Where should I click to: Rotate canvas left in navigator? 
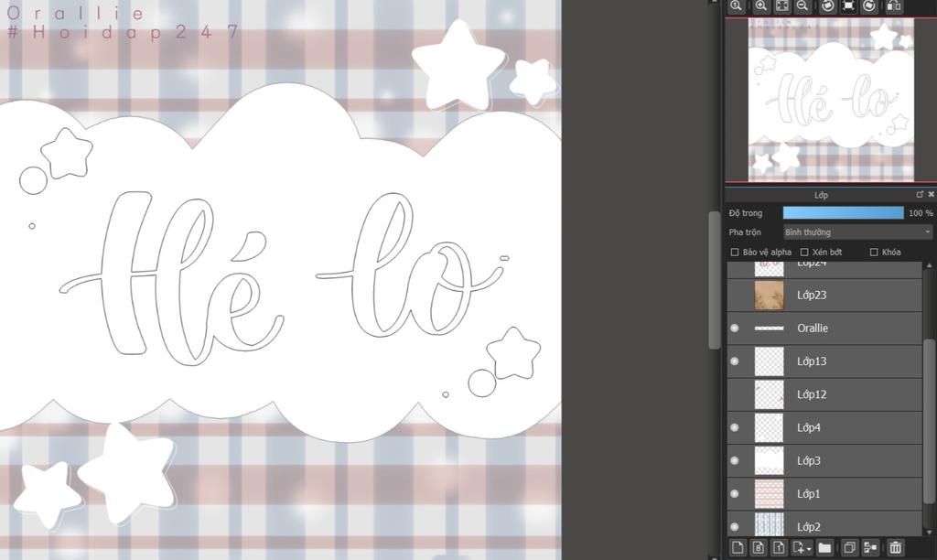click(x=827, y=6)
